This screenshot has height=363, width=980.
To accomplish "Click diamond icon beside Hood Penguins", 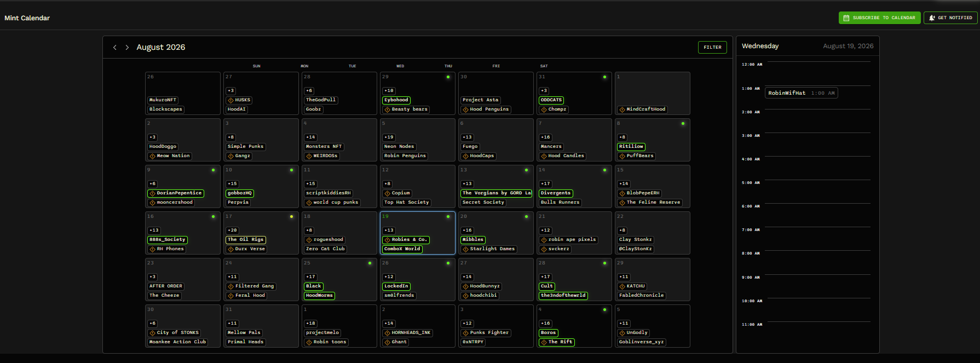I will [x=466, y=110].
